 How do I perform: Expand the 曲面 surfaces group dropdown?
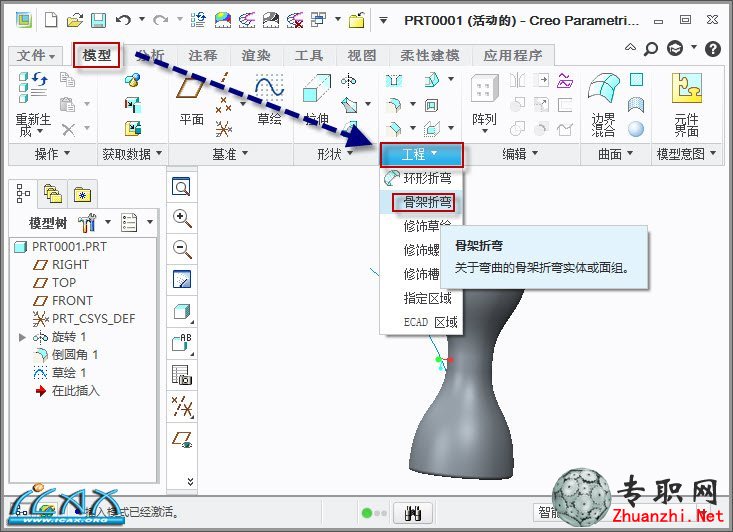(x=616, y=154)
